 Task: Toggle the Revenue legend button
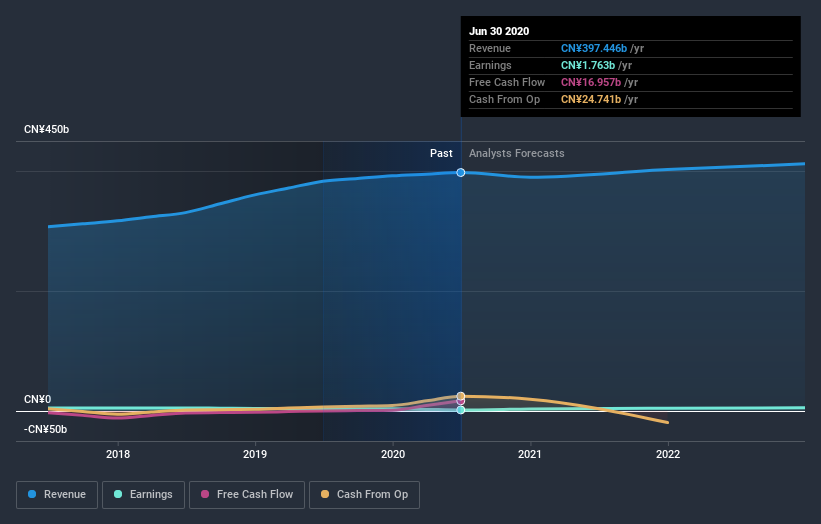pyautogui.click(x=57, y=495)
